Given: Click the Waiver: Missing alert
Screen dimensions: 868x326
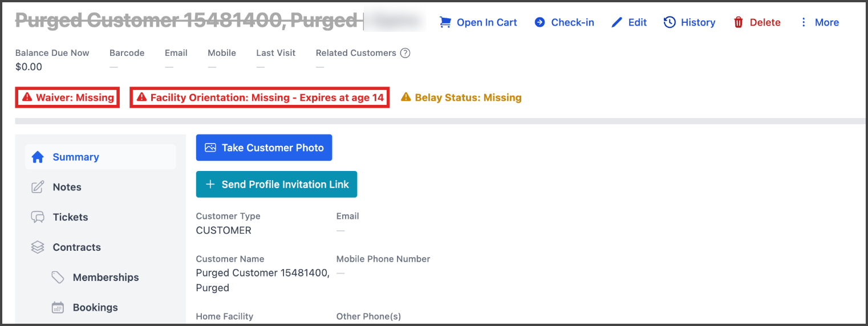Looking at the screenshot, I should [x=68, y=97].
